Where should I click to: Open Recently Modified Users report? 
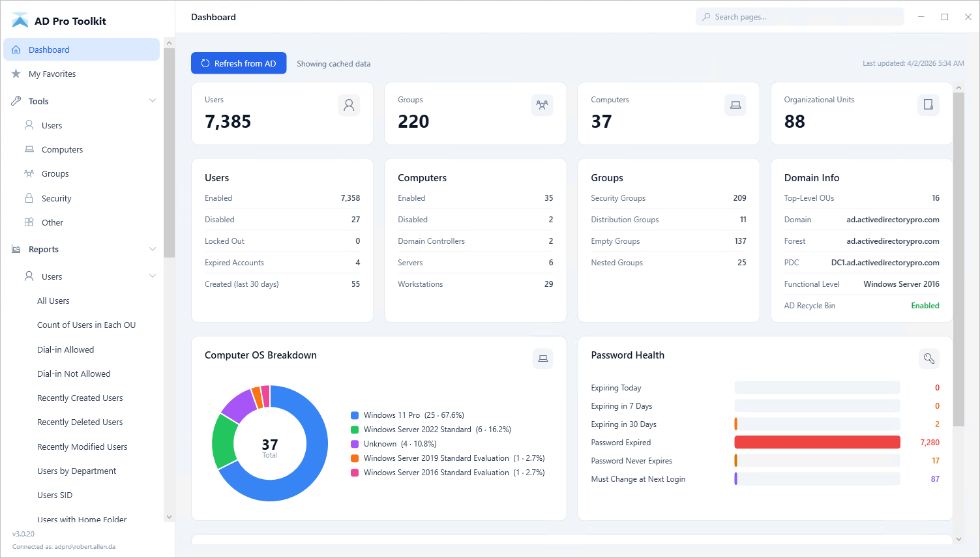82,447
